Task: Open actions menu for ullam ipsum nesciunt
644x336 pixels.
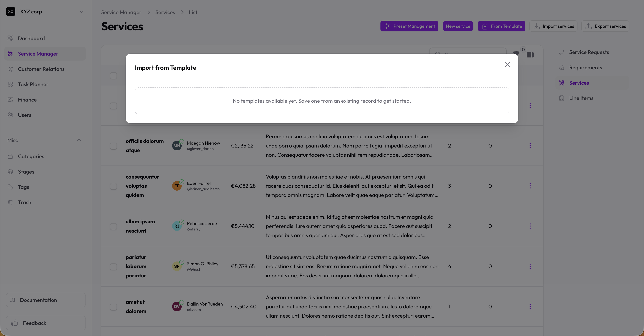Action: [530, 226]
